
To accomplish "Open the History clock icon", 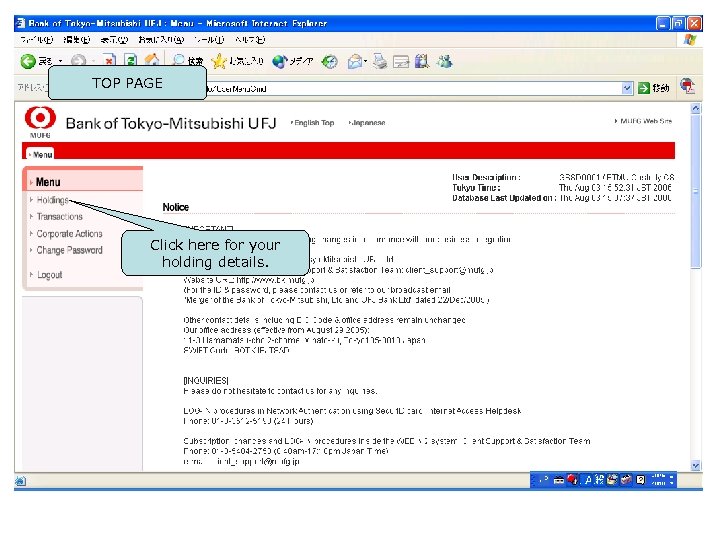I will [x=329, y=61].
